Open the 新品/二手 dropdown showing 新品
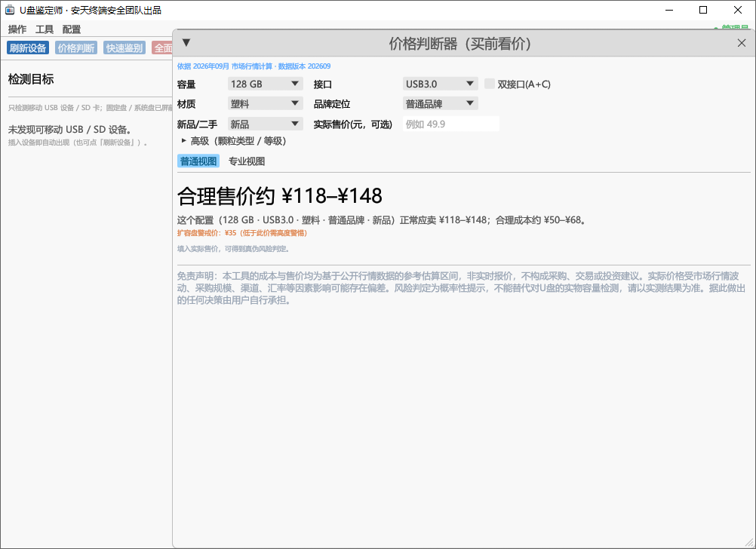756x549 pixels. 265,124
